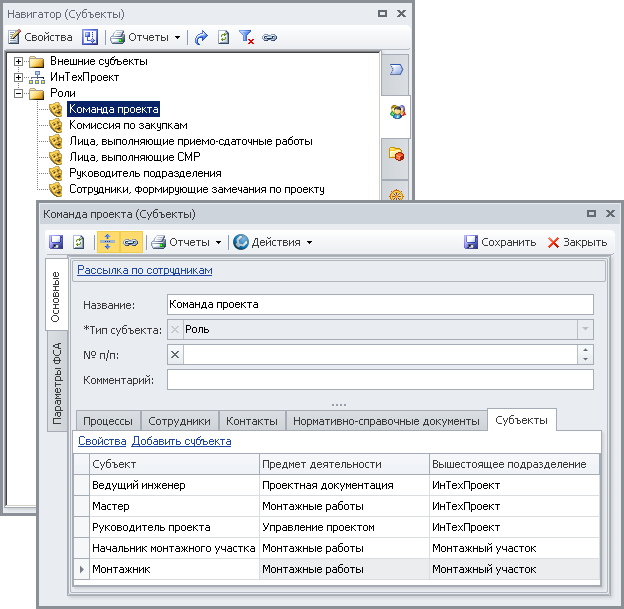Refresh the Навигатор tree with the green icon
Screen dimensions: 624x609
click(x=223, y=37)
